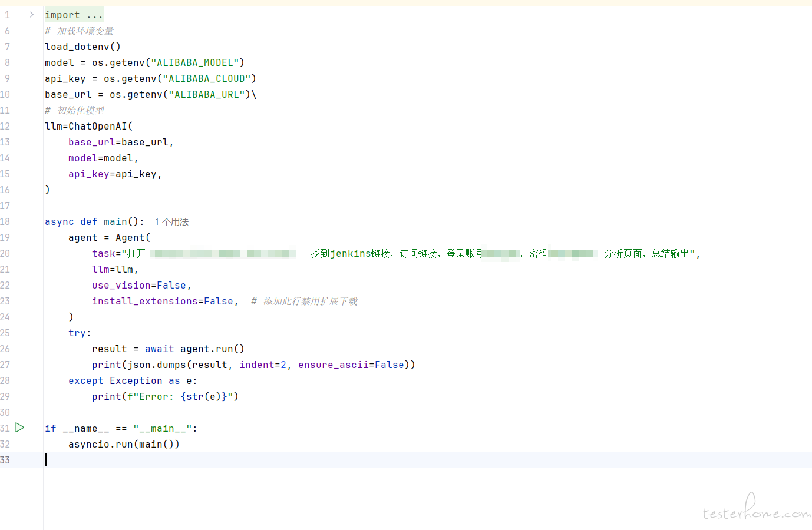Click the "except Exception as e" line
812x530 pixels.
tap(133, 381)
